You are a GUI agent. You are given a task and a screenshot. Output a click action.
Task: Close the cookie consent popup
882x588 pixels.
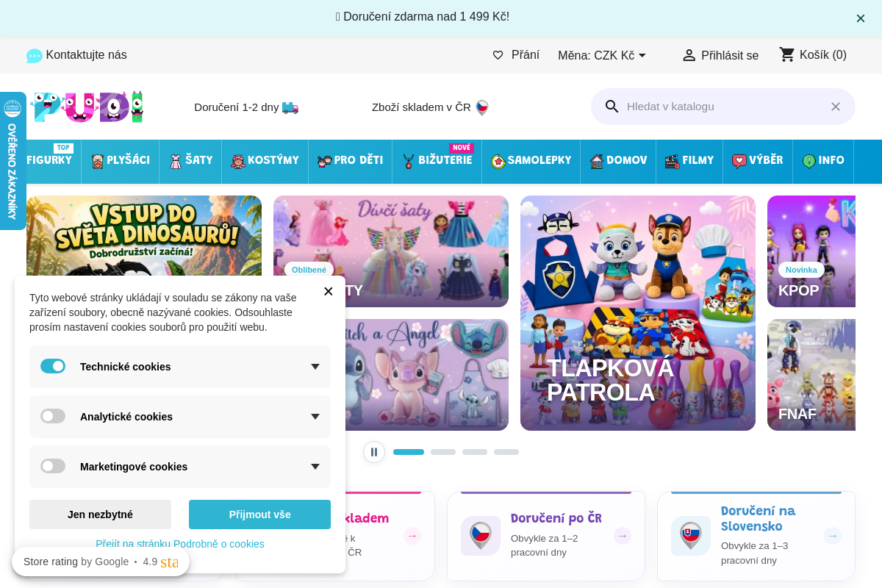pos(329,291)
